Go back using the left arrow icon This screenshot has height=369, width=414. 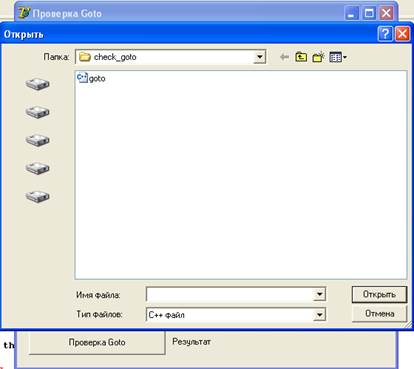(284, 57)
